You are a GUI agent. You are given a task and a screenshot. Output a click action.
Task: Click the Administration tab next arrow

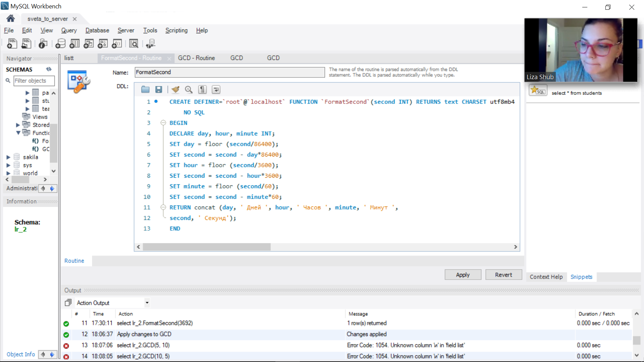tap(52, 189)
